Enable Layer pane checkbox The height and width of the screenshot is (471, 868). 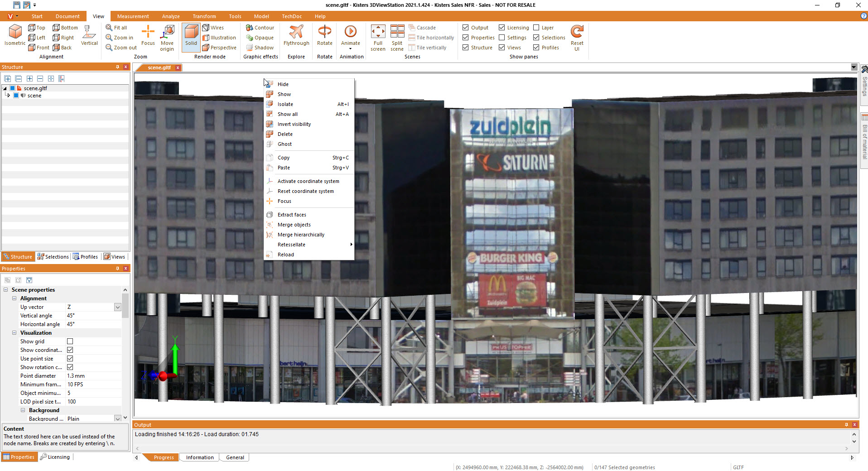[536, 28]
